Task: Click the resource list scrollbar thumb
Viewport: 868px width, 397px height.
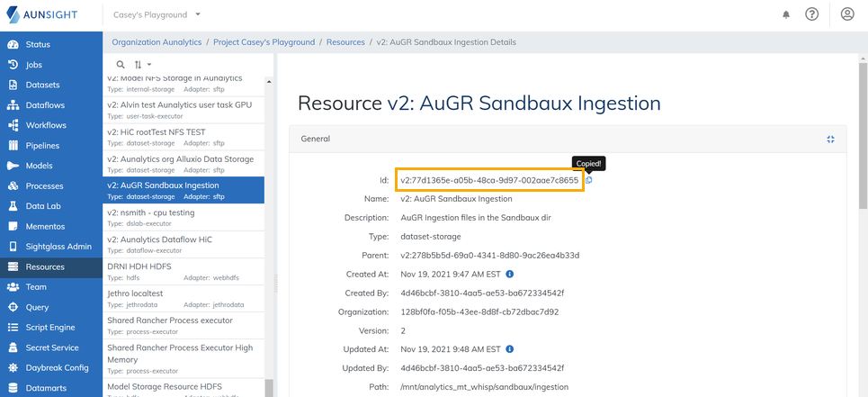Action: point(270,388)
